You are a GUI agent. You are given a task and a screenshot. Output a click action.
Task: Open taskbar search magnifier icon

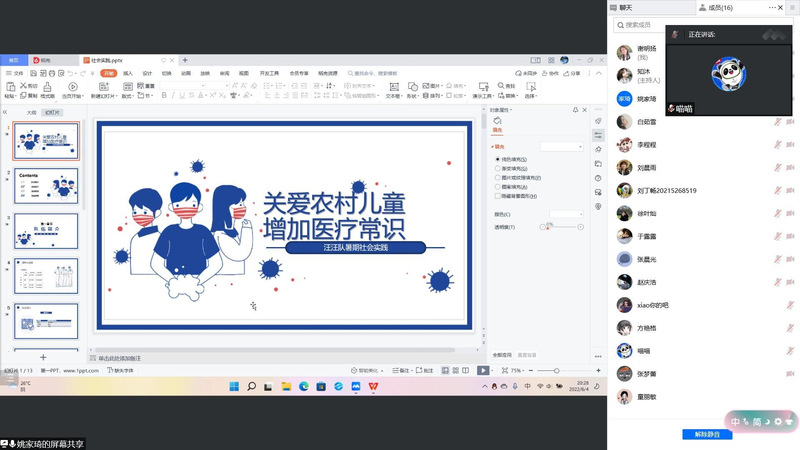(x=251, y=386)
